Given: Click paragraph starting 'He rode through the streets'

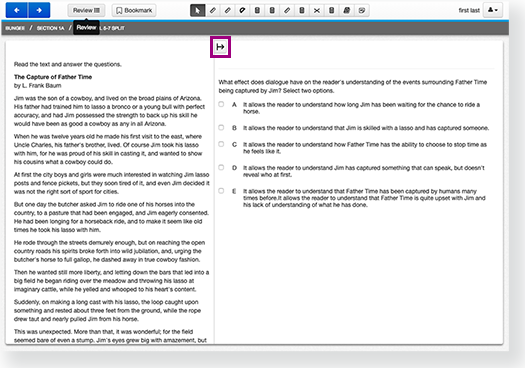Looking at the screenshot, I should click(x=109, y=251).
